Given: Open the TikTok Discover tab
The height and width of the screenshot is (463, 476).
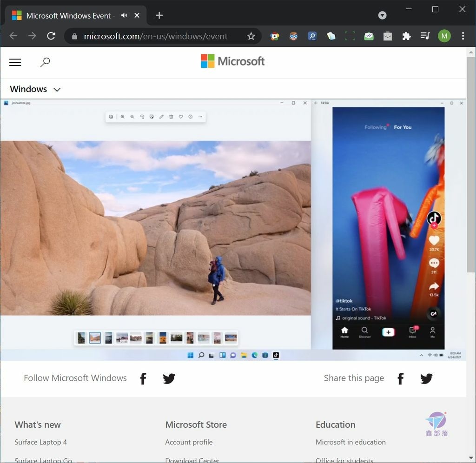Looking at the screenshot, I should pyautogui.click(x=364, y=332).
